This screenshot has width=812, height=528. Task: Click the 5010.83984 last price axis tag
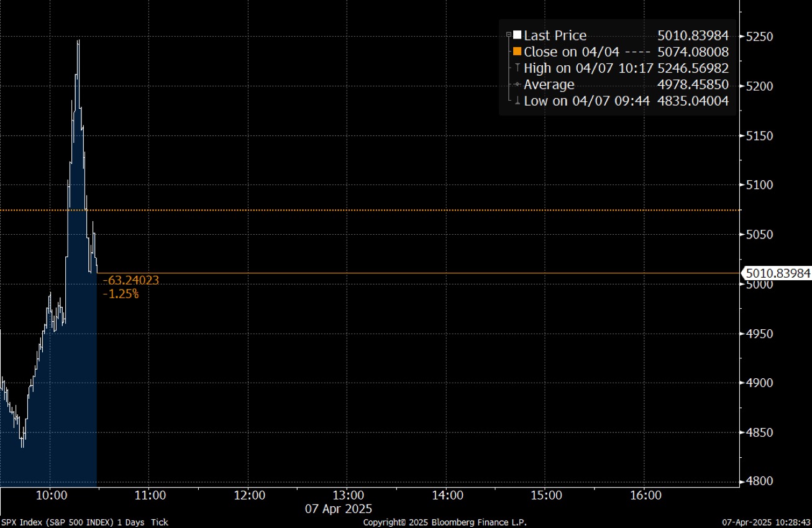pos(778,273)
